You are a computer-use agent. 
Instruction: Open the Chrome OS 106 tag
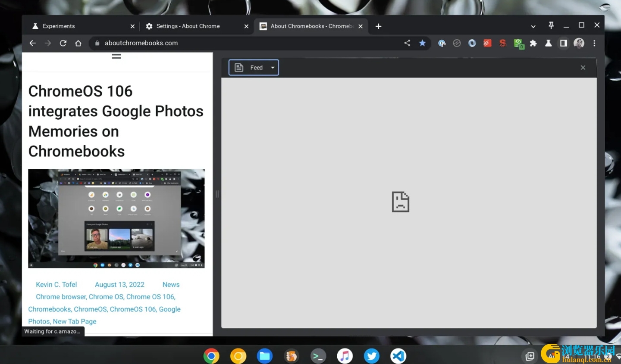[x=151, y=297]
